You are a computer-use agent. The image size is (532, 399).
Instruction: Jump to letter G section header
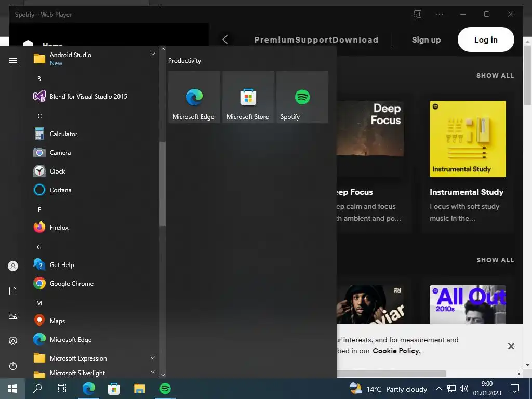pos(39,247)
